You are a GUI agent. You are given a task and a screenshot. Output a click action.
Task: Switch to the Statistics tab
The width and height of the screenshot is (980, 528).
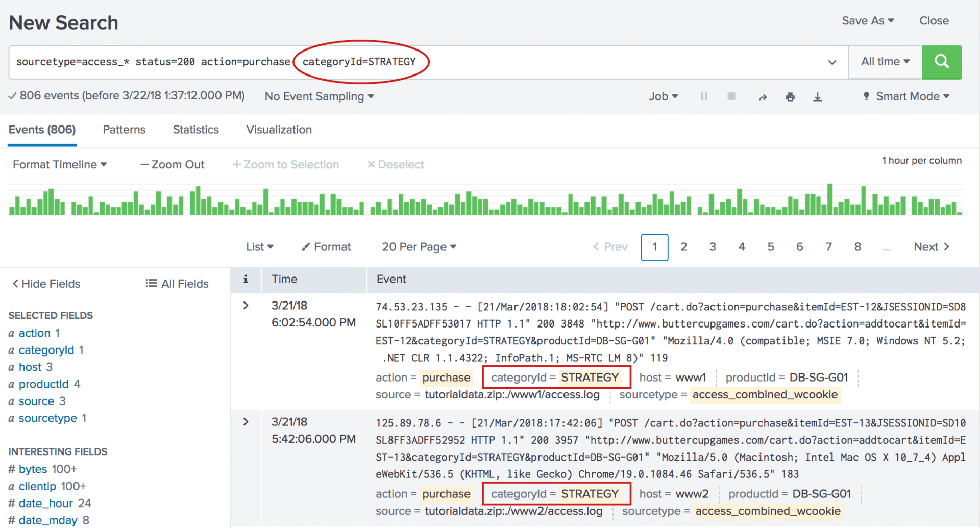(195, 130)
